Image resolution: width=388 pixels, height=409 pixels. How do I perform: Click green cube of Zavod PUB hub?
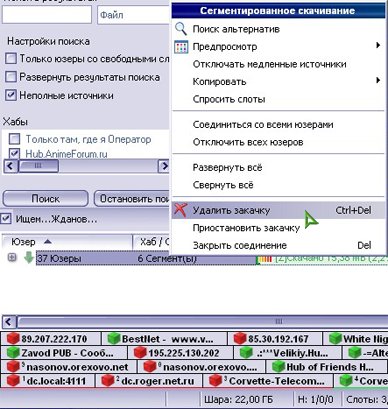click(x=13, y=353)
